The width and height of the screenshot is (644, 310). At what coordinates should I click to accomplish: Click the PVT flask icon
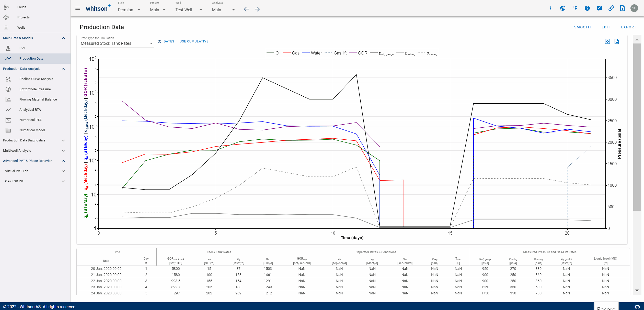pos(8,48)
